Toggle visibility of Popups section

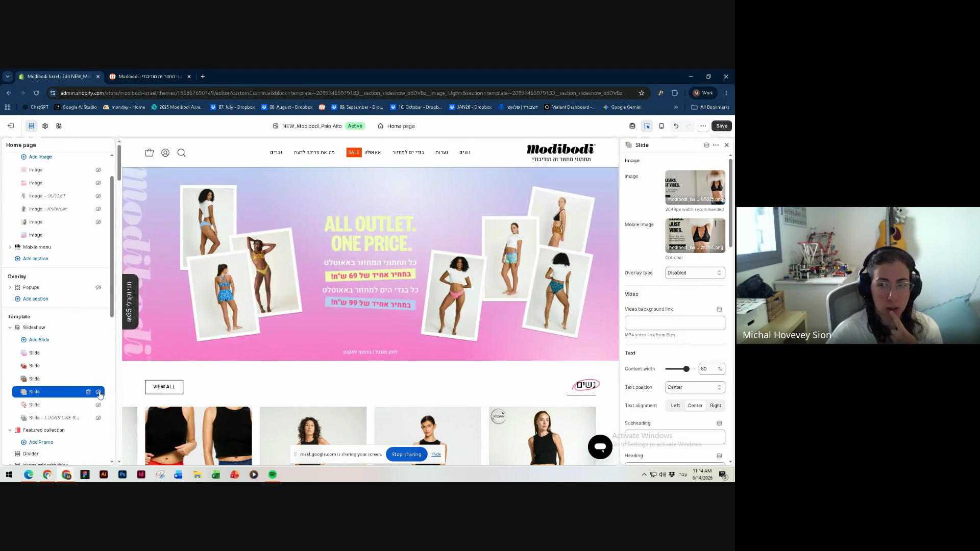[x=98, y=287]
